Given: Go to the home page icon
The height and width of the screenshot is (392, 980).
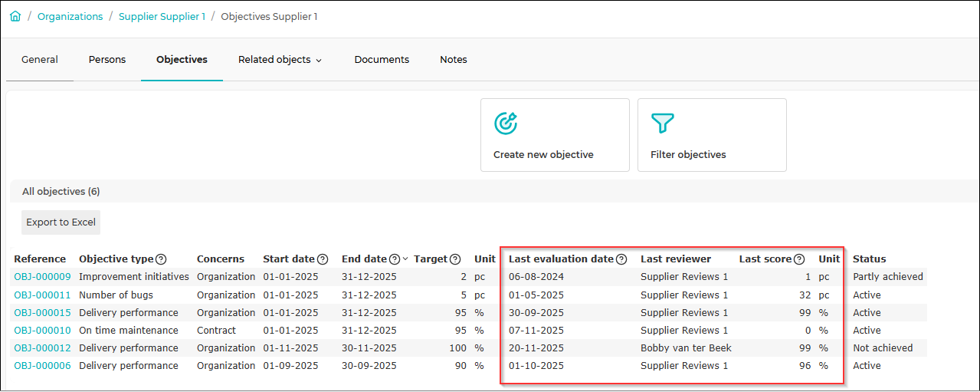Looking at the screenshot, I should point(15,16).
